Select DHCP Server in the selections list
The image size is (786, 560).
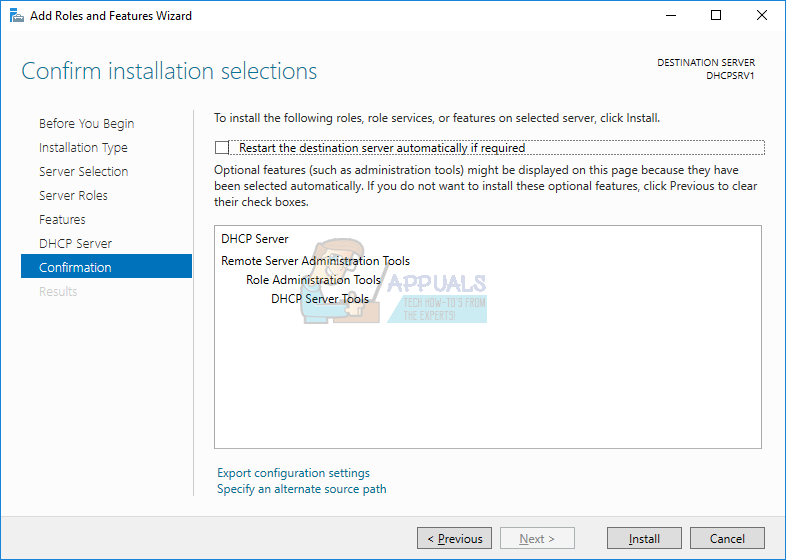(x=255, y=239)
